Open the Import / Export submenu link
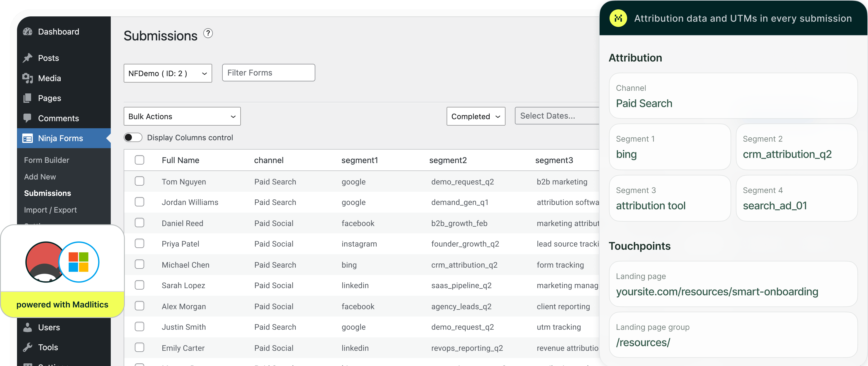 coord(50,210)
